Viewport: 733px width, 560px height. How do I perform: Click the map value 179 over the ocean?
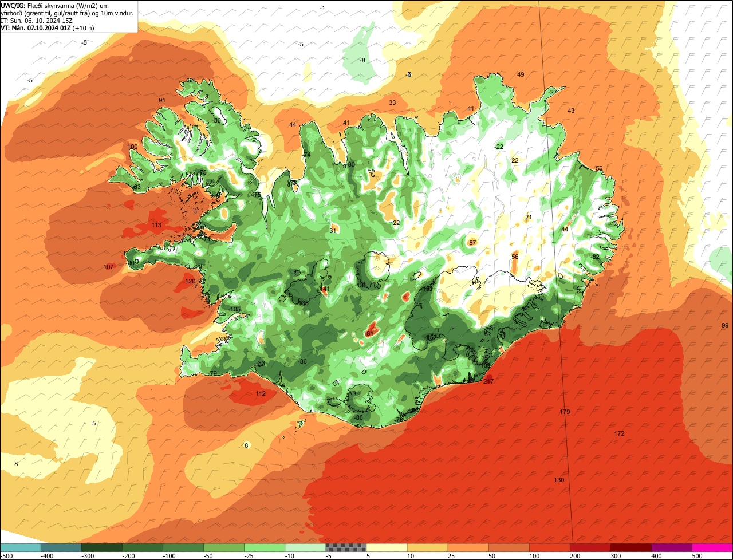coord(565,412)
